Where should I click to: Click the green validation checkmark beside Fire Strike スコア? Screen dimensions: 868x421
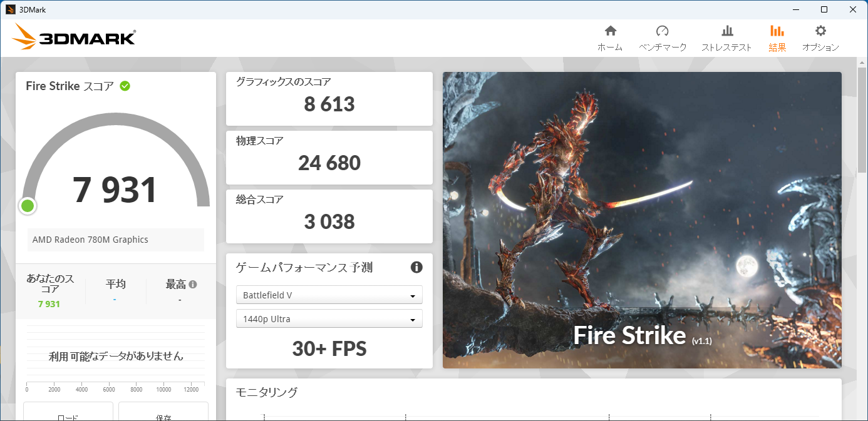coord(125,86)
